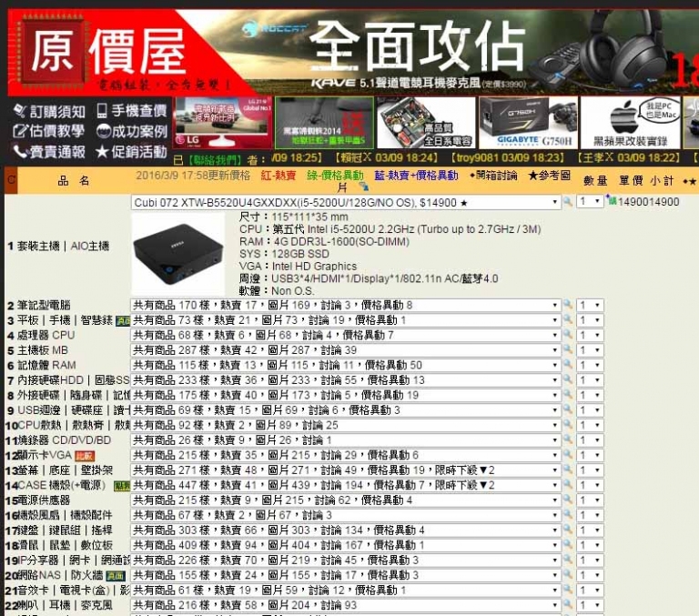699x616 pixels.
Task: Click the magnifier icon in 顯示卡VGA row
Action: 568,454
